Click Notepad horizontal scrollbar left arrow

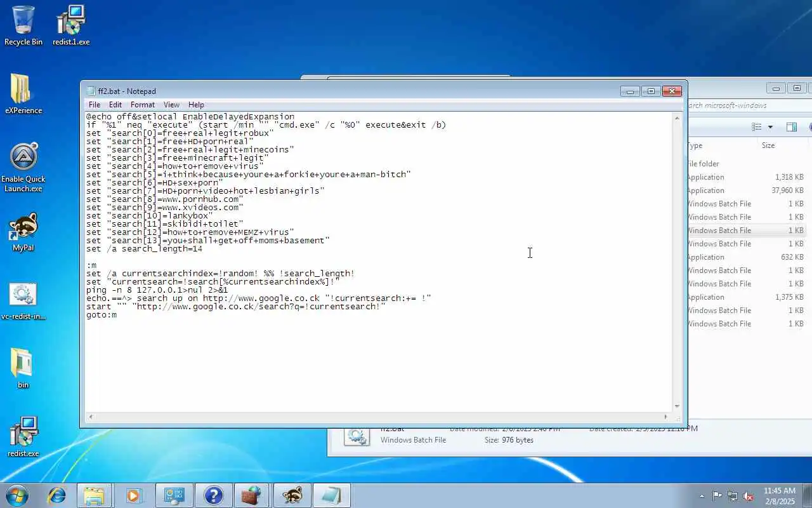(x=91, y=417)
